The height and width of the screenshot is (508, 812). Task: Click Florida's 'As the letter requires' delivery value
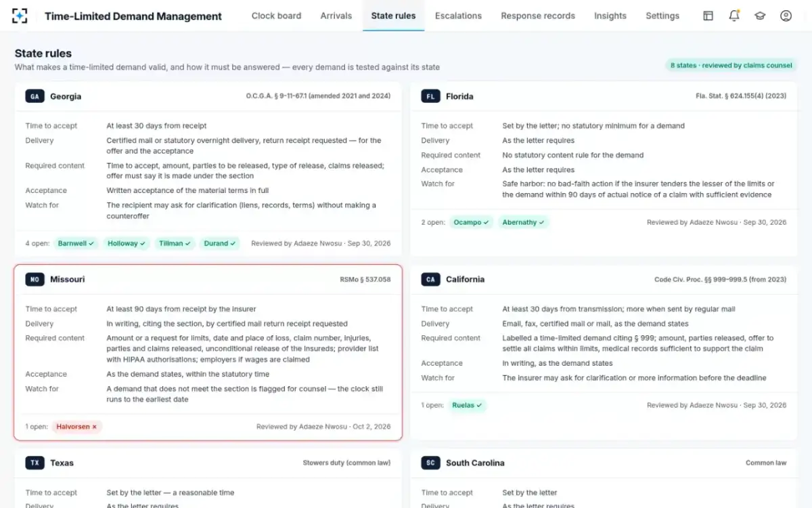pyautogui.click(x=538, y=140)
